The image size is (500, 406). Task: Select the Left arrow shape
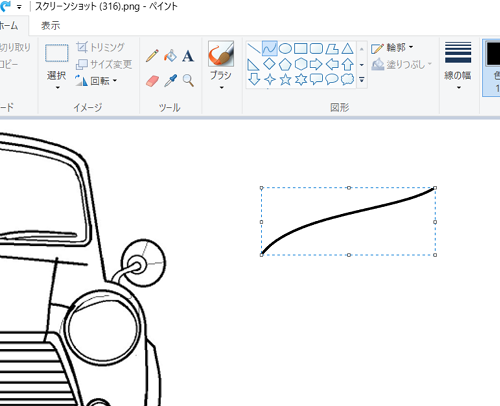pyautogui.click(x=332, y=64)
